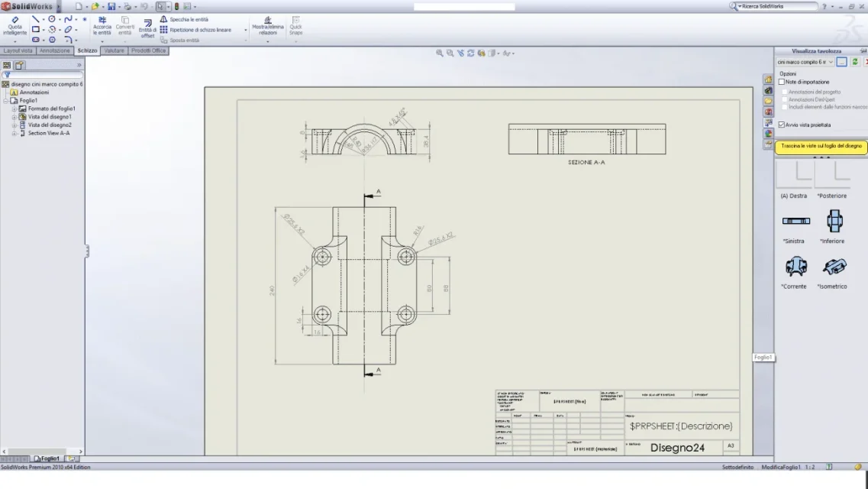Open SolidWorks Resources home pane tab
Image resolution: width=868 pixels, height=489 pixels.
point(768,79)
